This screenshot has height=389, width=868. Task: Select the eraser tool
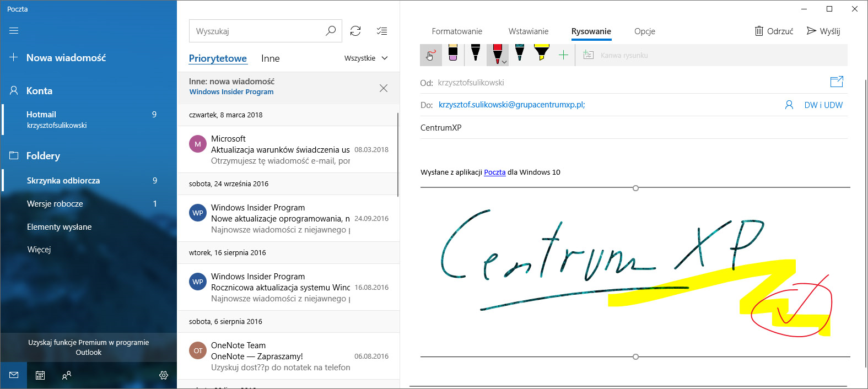453,54
